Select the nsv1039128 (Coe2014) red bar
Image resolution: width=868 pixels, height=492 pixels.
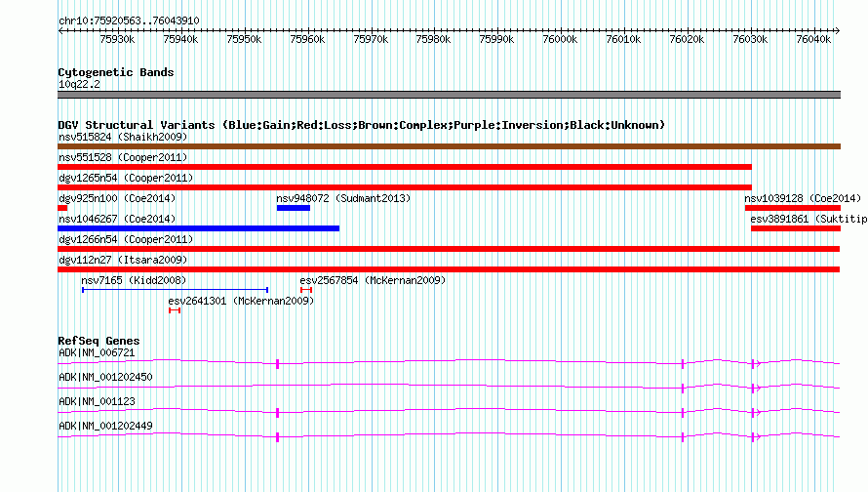pyautogui.click(x=793, y=208)
